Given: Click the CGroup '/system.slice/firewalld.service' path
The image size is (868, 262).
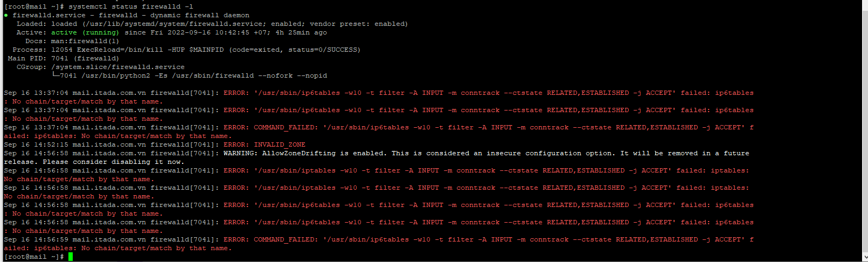Looking at the screenshot, I should pyautogui.click(x=117, y=67).
